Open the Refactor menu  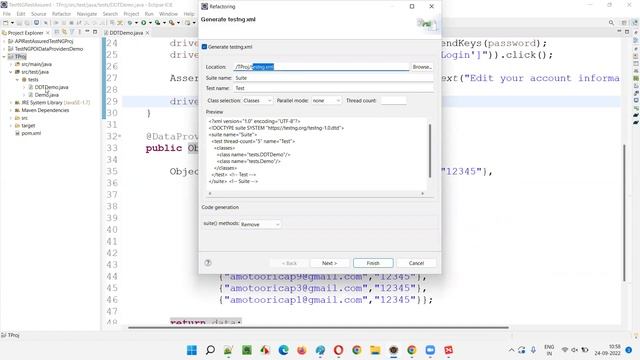tap(61, 14)
